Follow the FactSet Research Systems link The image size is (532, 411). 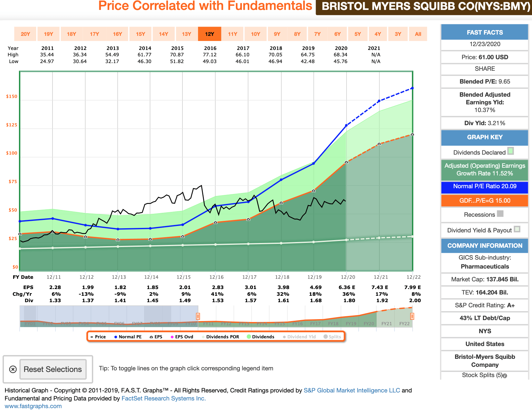(163, 398)
